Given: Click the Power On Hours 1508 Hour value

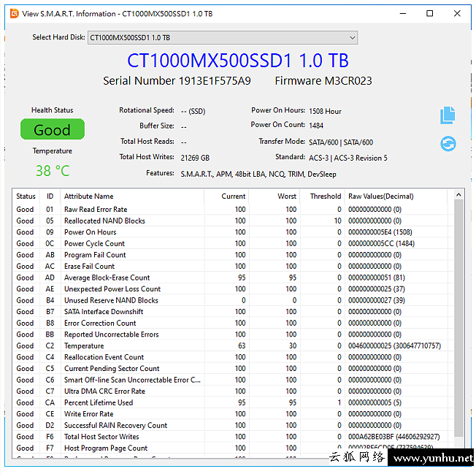Looking at the screenshot, I should [325, 112].
